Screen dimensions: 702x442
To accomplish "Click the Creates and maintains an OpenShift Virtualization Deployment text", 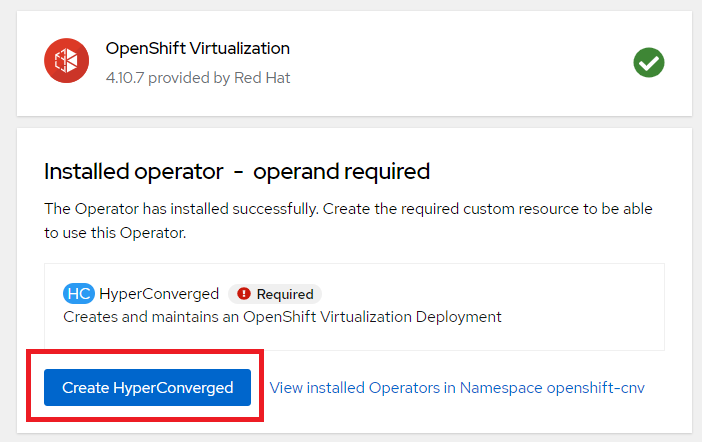I will (283, 317).
